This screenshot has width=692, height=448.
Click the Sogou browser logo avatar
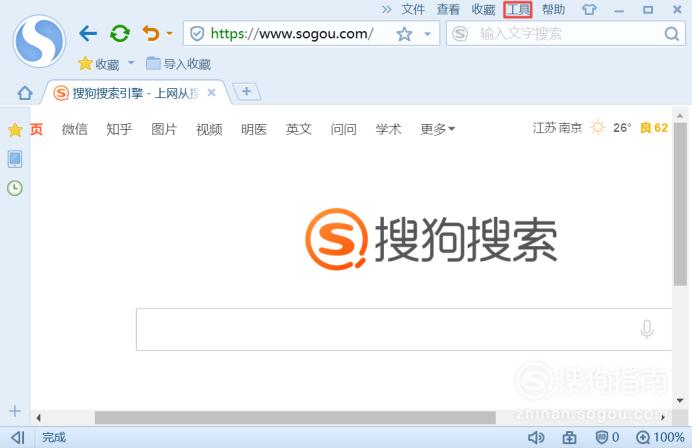[39, 41]
